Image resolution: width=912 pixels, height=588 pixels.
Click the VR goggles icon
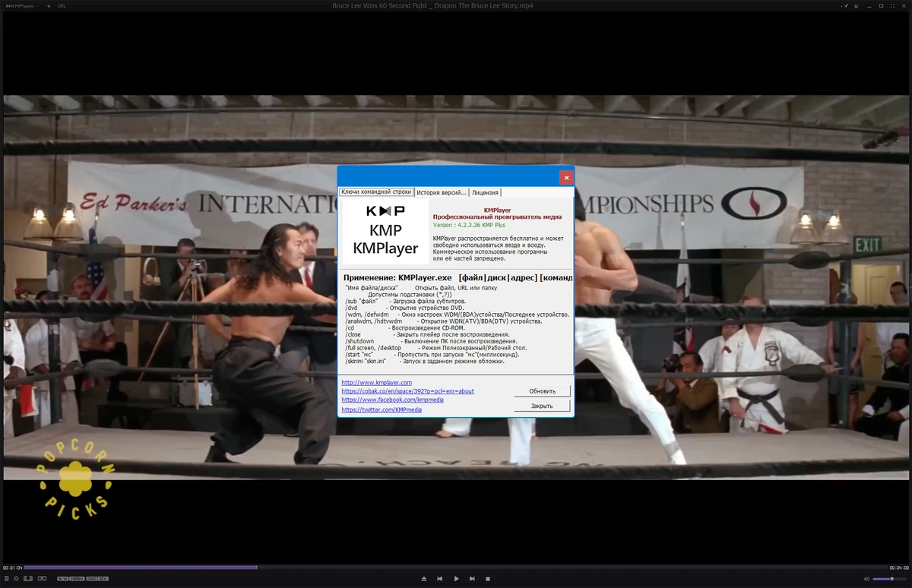pyautogui.click(x=42, y=579)
